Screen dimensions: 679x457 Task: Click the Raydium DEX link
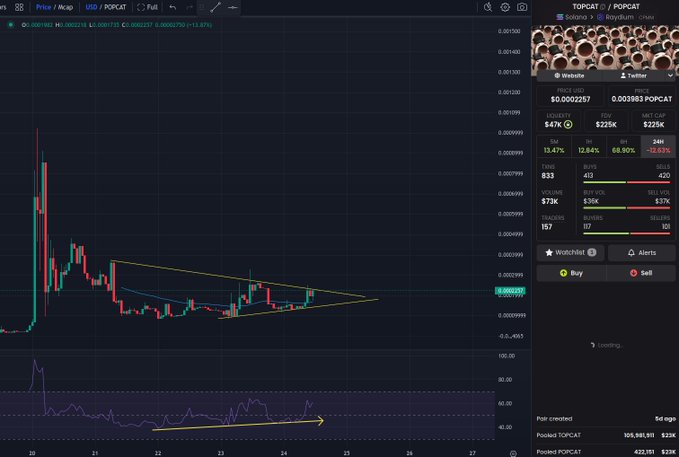(x=615, y=17)
